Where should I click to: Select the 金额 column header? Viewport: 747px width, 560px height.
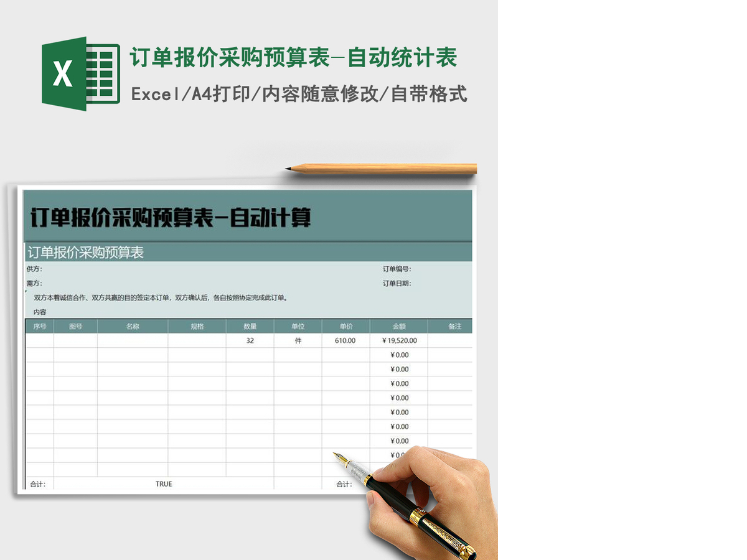point(399,327)
